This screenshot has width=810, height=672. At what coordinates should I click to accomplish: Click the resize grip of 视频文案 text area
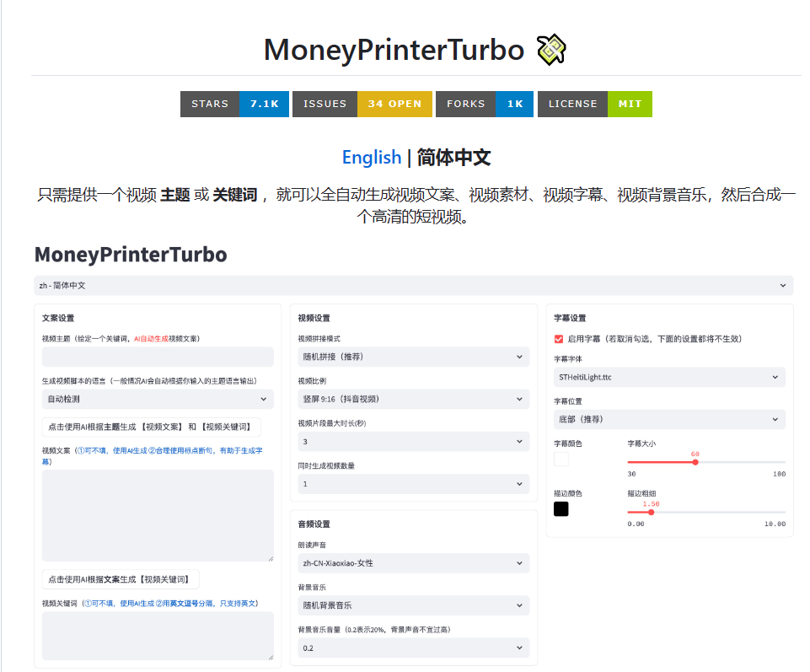pyautogui.click(x=271, y=558)
